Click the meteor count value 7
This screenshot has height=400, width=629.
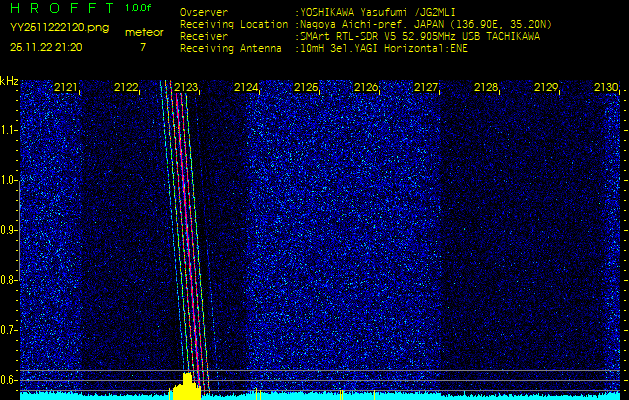(143, 47)
